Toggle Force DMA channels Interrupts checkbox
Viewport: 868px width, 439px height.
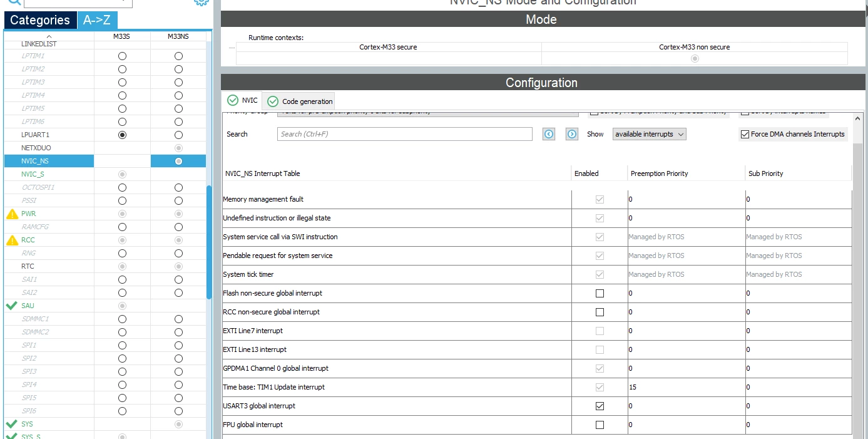click(745, 134)
